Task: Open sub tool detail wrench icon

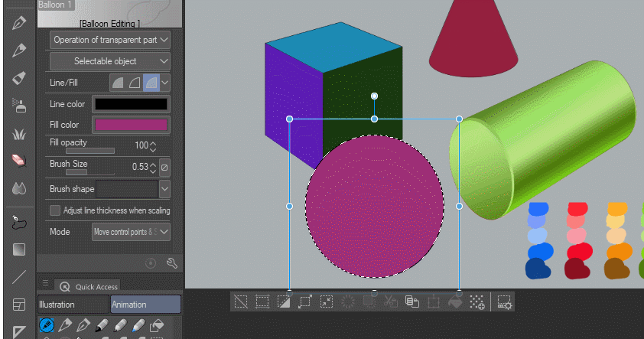Action: [x=171, y=263]
